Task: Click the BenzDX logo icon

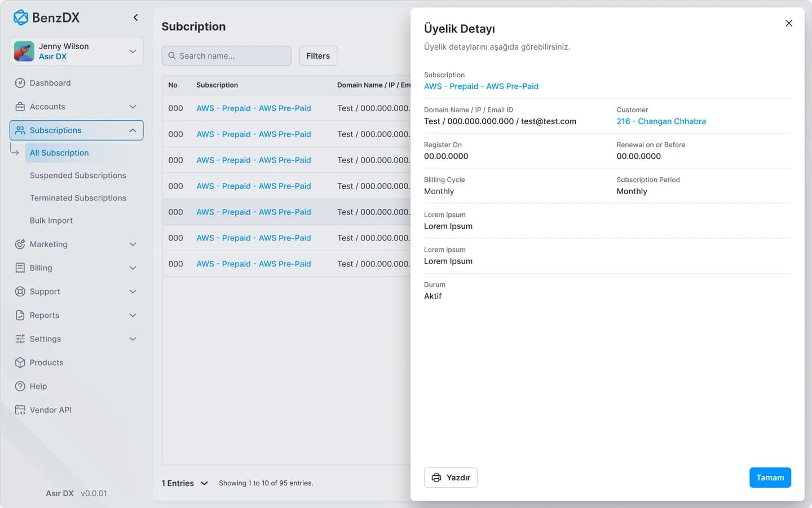Action: tap(21, 17)
